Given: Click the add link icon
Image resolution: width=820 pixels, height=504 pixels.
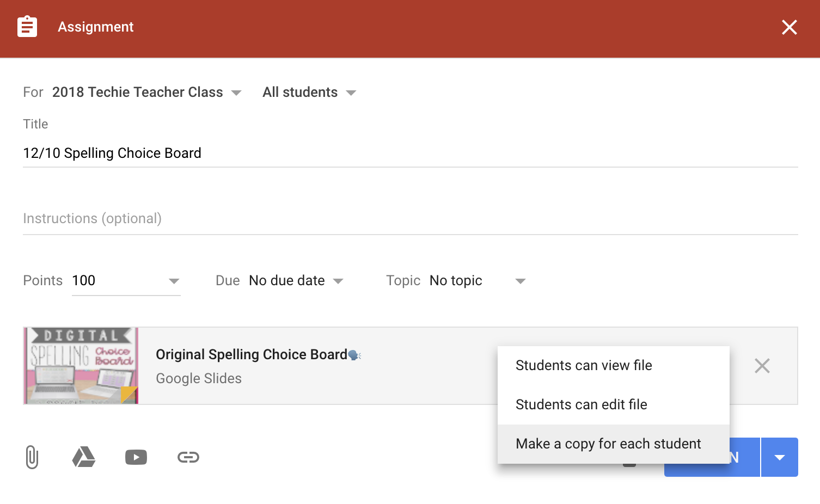Looking at the screenshot, I should pyautogui.click(x=188, y=457).
